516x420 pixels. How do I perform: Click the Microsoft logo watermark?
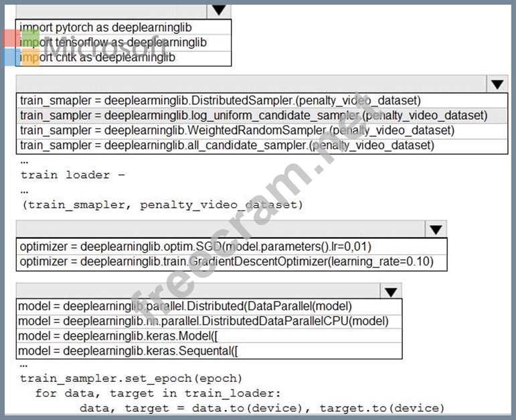pyautogui.click(x=21, y=47)
